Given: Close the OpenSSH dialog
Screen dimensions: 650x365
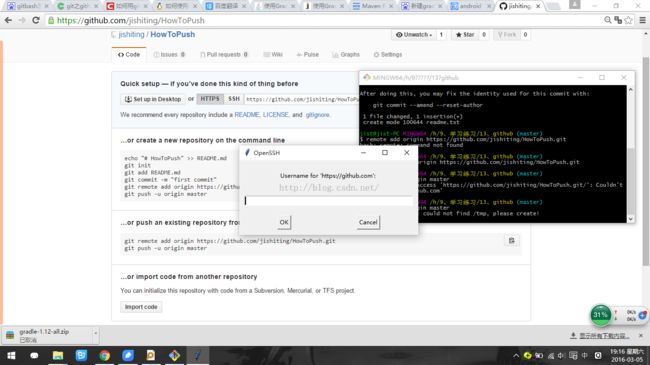Looking at the screenshot, I should tap(407, 153).
